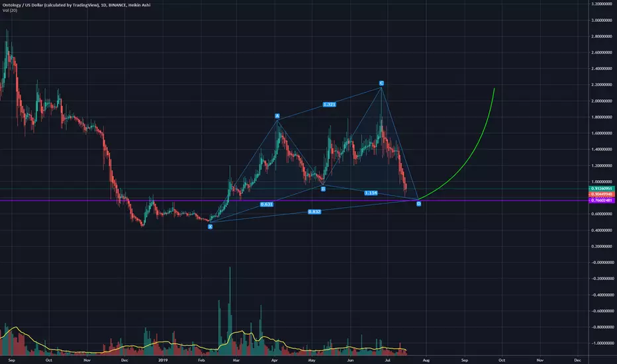Click the -0.80000000 price axis label
This screenshot has height=364, width=617.
[x=602, y=327]
